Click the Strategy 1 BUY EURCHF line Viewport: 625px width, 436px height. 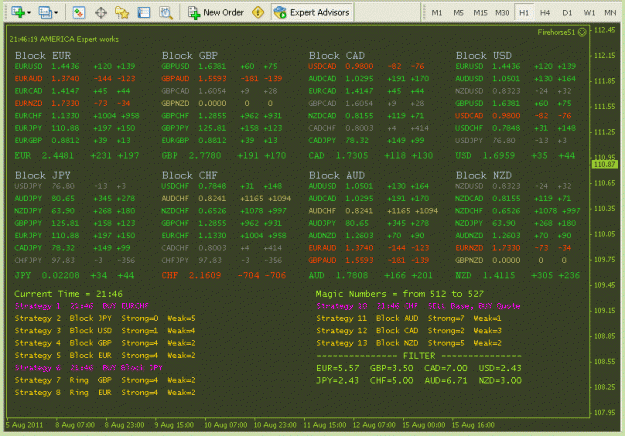[82, 306]
